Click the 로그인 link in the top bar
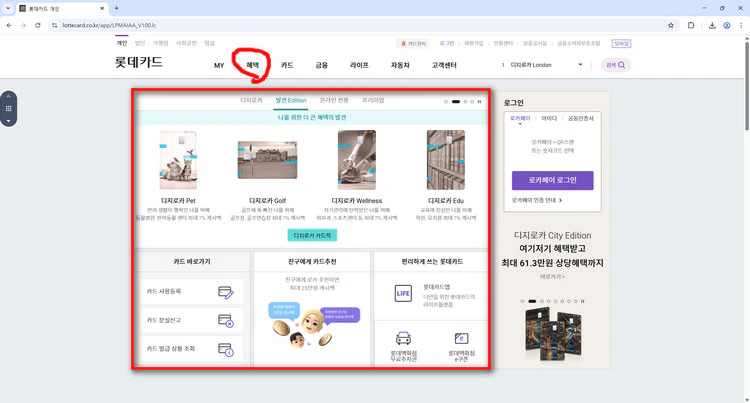This screenshot has width=750, height=403. 447,44
